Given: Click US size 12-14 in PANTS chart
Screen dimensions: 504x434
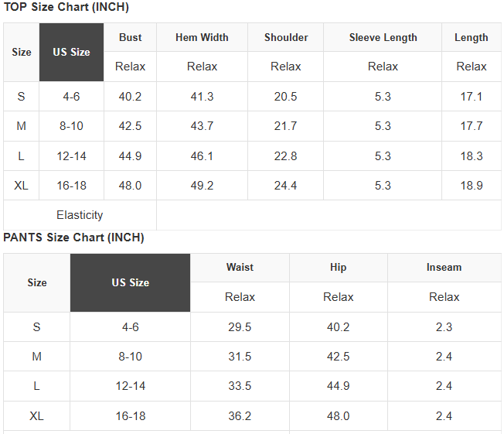Looking at the screenshot, I should coord(130,386).
